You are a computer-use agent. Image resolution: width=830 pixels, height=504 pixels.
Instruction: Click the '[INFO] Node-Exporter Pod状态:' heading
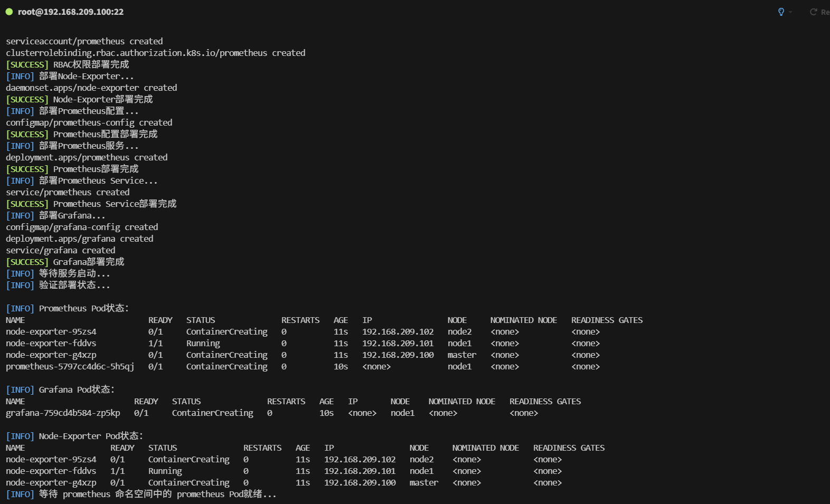(x=74, y=436)
